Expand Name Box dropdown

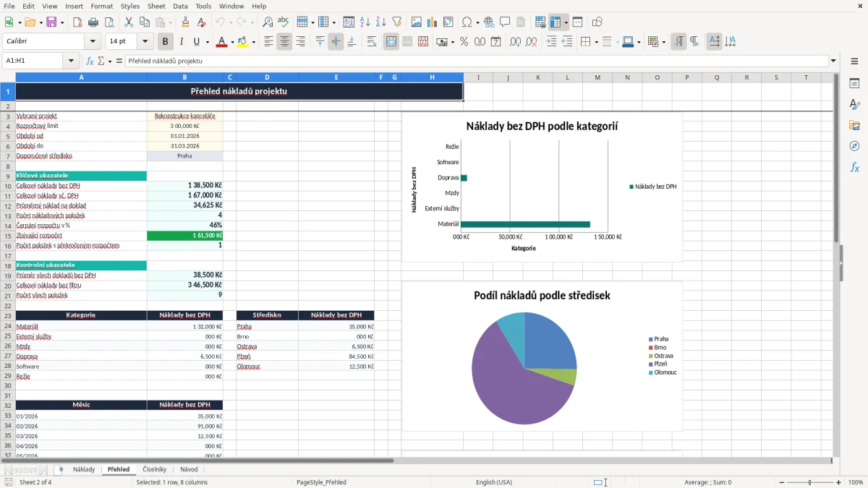click(x=71, y=61)
